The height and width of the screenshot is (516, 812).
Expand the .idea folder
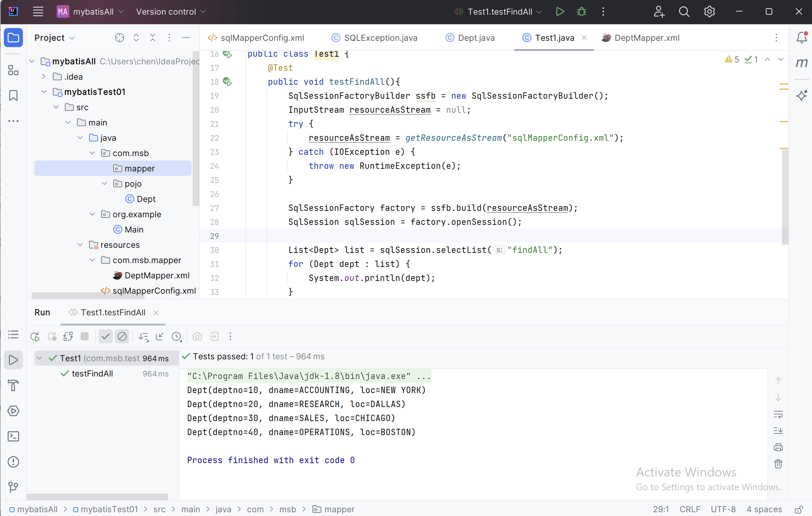point(44,77)
